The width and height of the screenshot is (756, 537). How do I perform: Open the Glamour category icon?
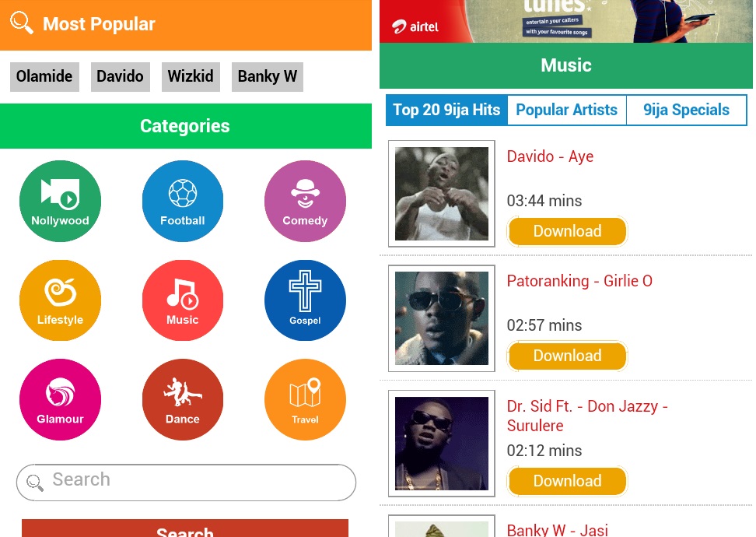[60, 399]
